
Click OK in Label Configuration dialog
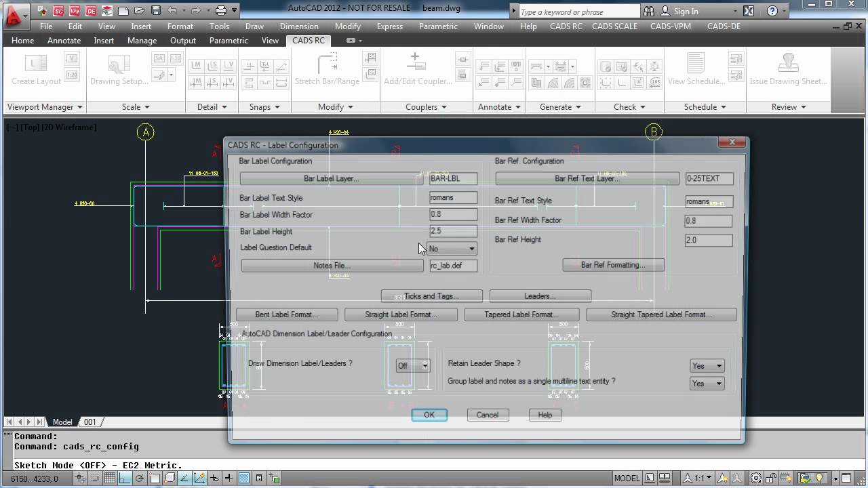[429, 415]
